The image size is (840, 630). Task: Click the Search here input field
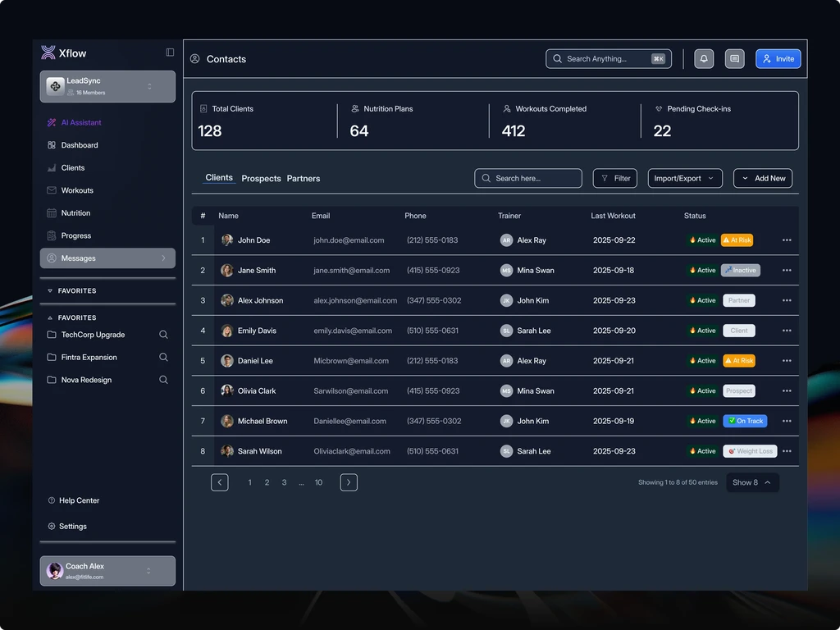(528, 178)
